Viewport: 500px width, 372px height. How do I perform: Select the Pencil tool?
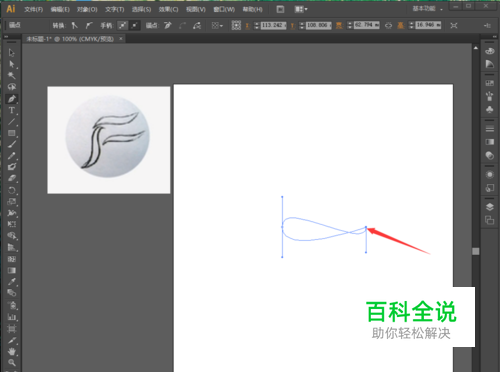(12, 156)
